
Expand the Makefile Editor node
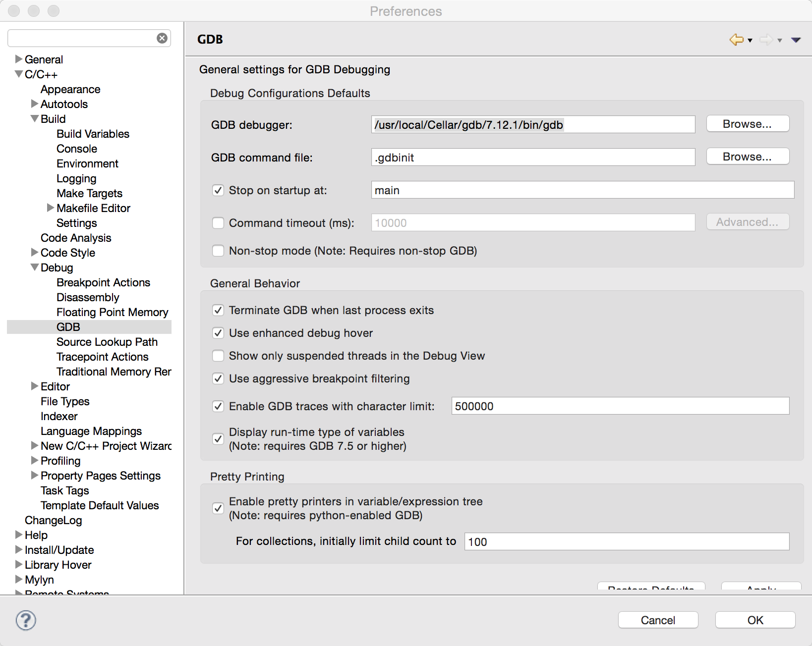[51, 208]
